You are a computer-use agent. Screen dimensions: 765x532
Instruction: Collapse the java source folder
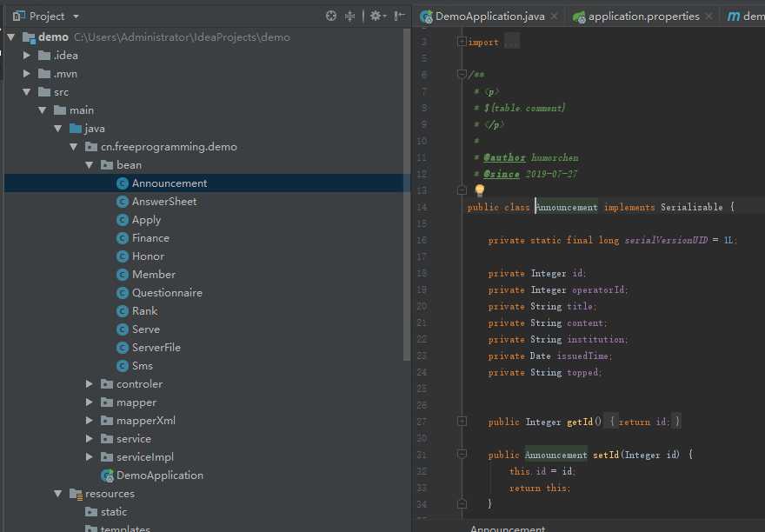tap(58, 129)
